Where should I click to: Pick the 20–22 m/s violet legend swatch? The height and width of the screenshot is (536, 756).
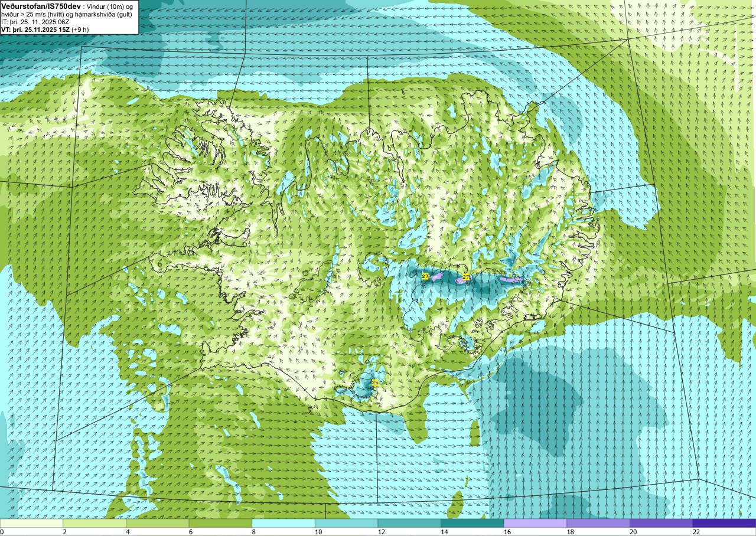[661, 523]
